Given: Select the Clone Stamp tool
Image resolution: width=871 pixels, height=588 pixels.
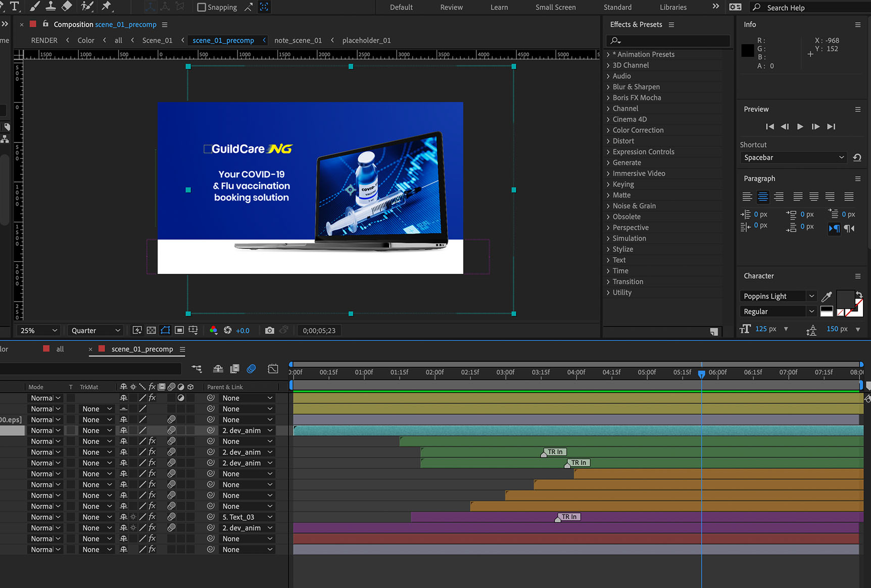Looking at the screenshot, I should 51,6.
